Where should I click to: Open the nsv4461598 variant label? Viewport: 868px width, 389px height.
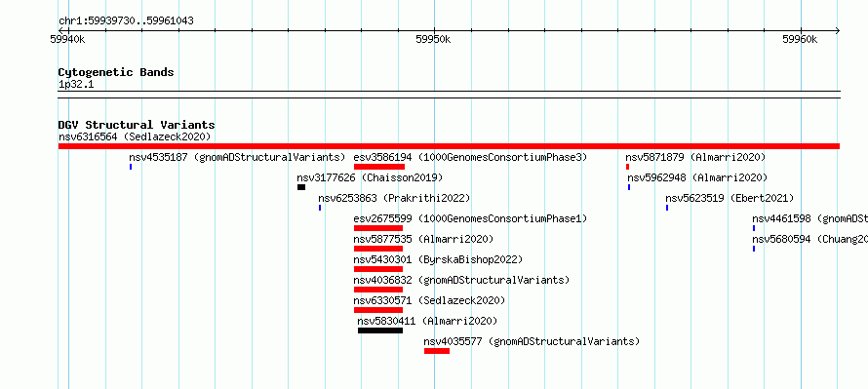coord(809,218)
